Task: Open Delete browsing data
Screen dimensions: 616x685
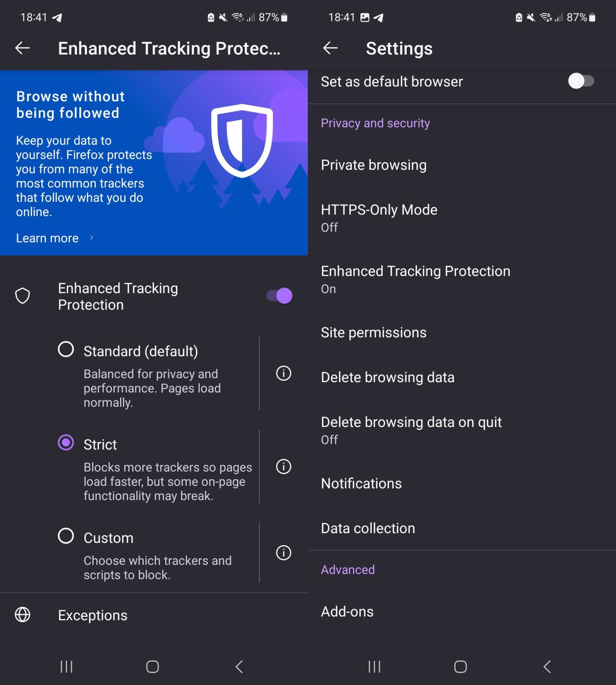Action: coord(388,377)
